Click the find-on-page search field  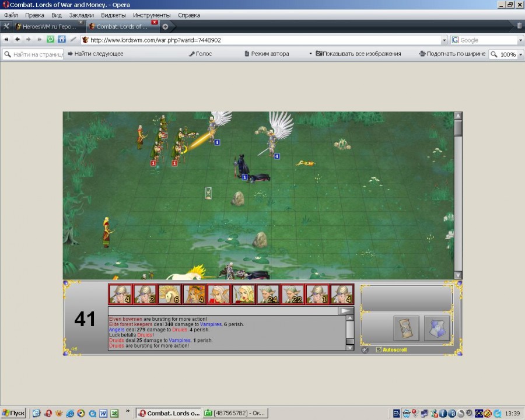(33, 54)
